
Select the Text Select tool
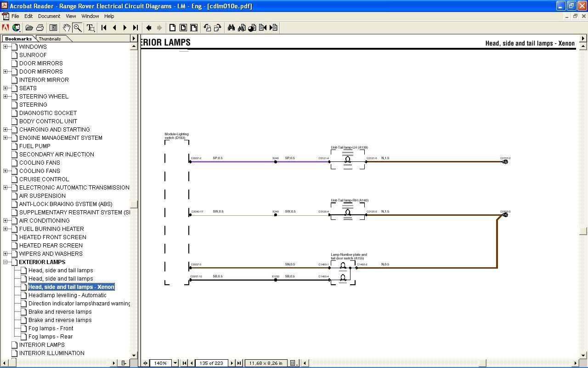[x=90, y=28]
